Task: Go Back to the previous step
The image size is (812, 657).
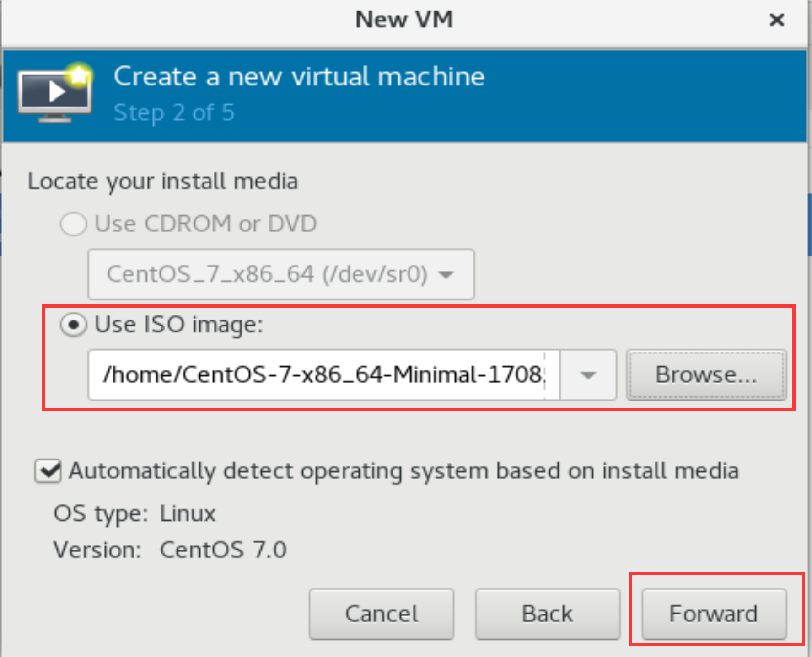Action: (x=548, y=614)
